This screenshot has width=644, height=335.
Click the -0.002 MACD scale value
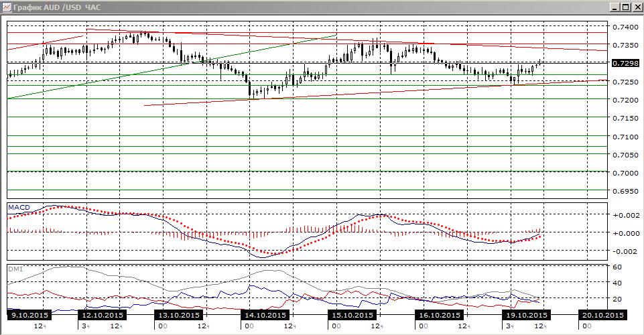(x=626, y=251)
